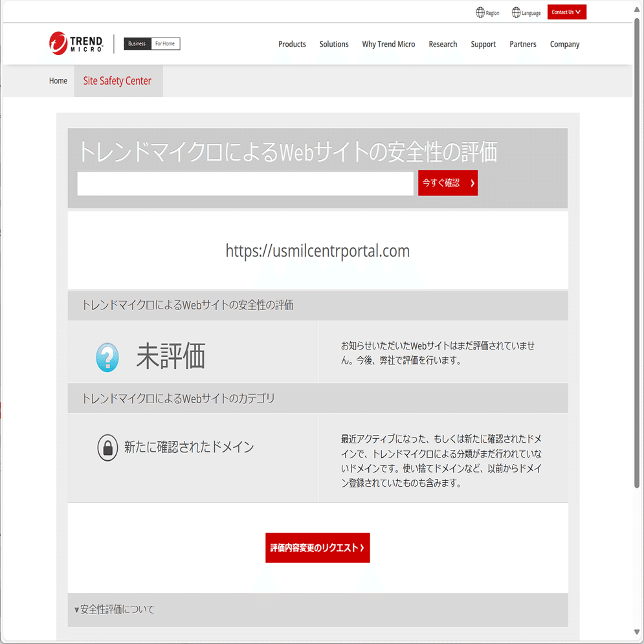This screenshot has height=644, width=644.
Task: Open the Contact Us dropdown
Action: [x=566, y=12]
